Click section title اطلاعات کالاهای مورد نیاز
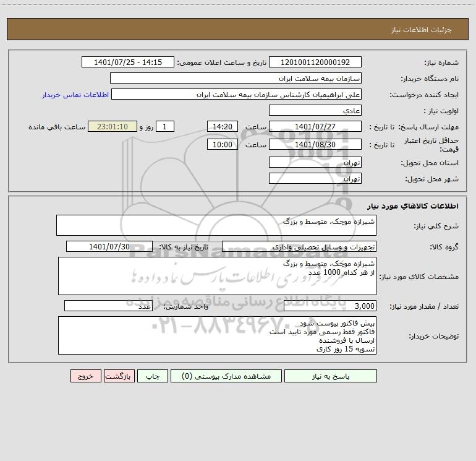 click(412, 206)
